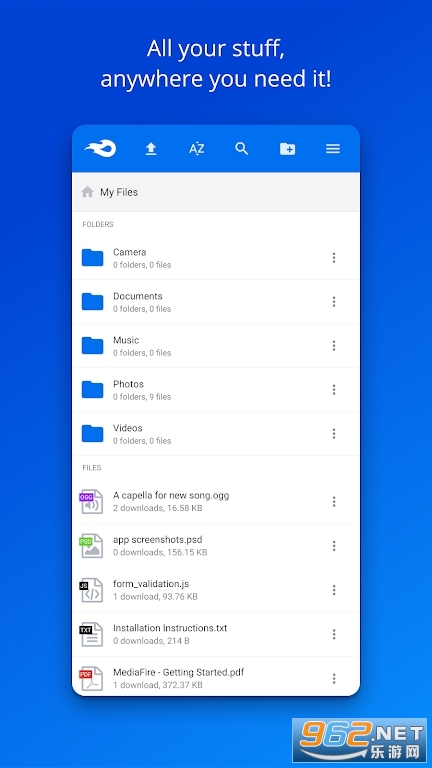Screen dimensions: 432x768
Task: Select the Photos folder name
Action: (x=128, y=384)
